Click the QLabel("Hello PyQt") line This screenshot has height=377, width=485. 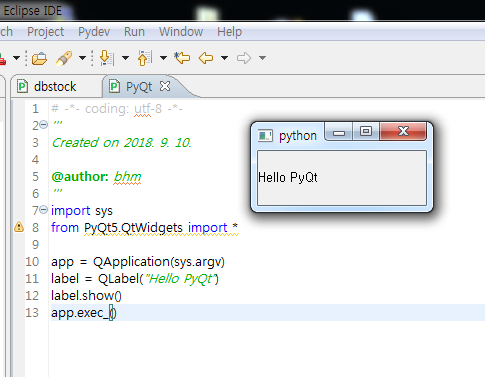click(x=135, y=279)
